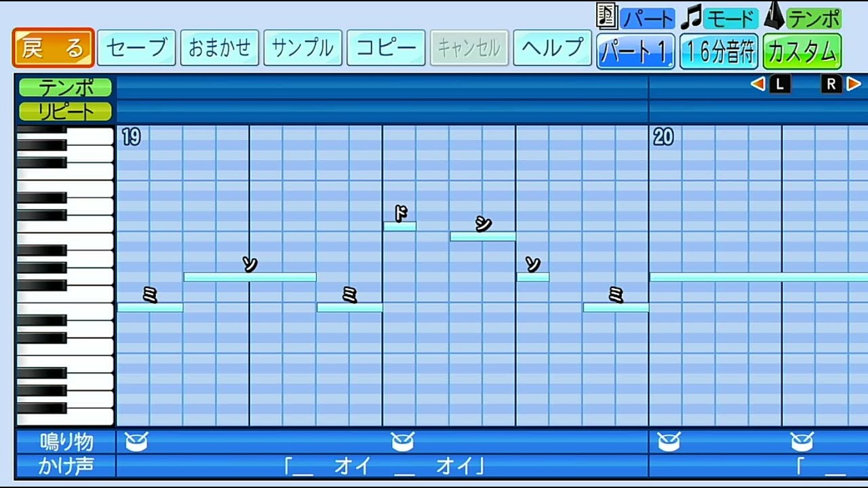
Task: Select the モード header label
Action: [730, 19]
